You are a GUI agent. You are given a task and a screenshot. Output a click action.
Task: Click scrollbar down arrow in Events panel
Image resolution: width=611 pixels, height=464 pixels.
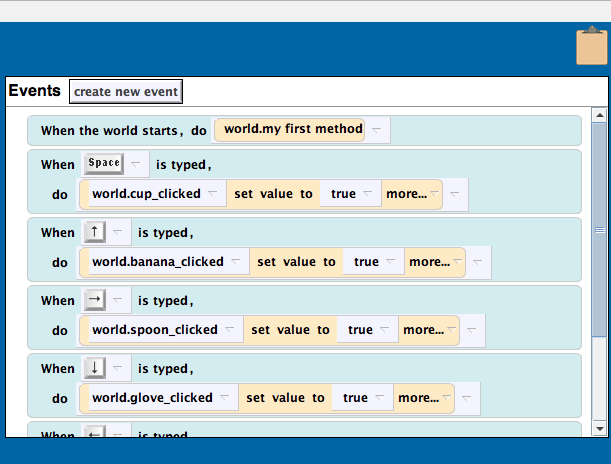(x=599, y=429)
